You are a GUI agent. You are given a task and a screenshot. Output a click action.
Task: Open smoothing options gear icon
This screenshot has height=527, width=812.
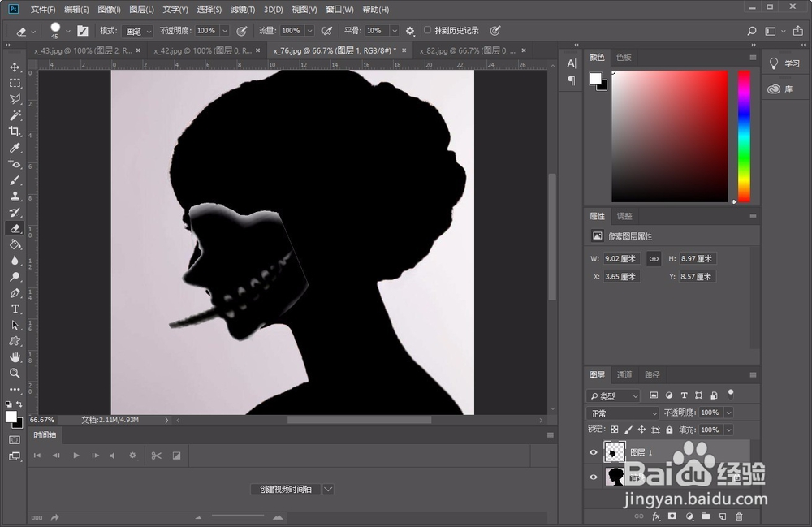click(x=410, y=31)
